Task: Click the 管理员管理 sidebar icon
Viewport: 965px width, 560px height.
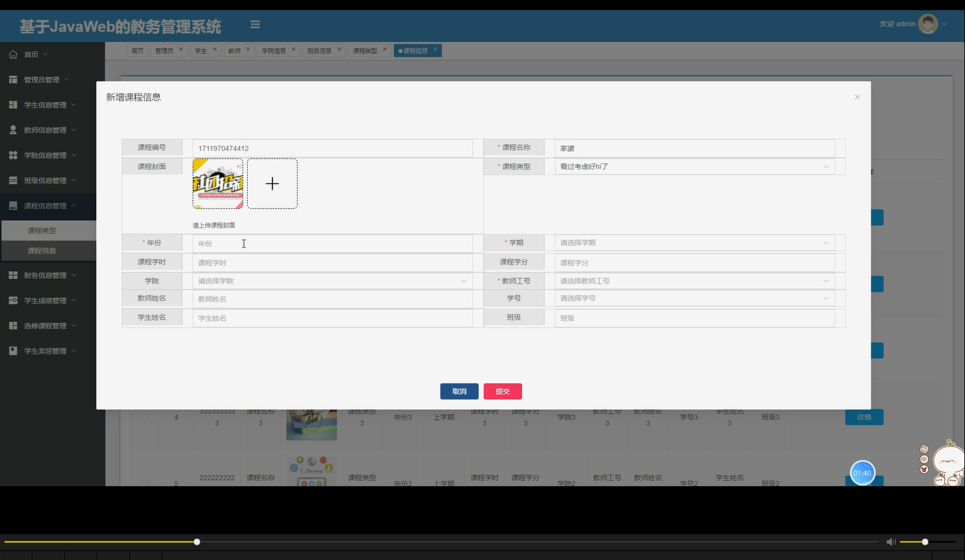Action: [x=13, y=80]
